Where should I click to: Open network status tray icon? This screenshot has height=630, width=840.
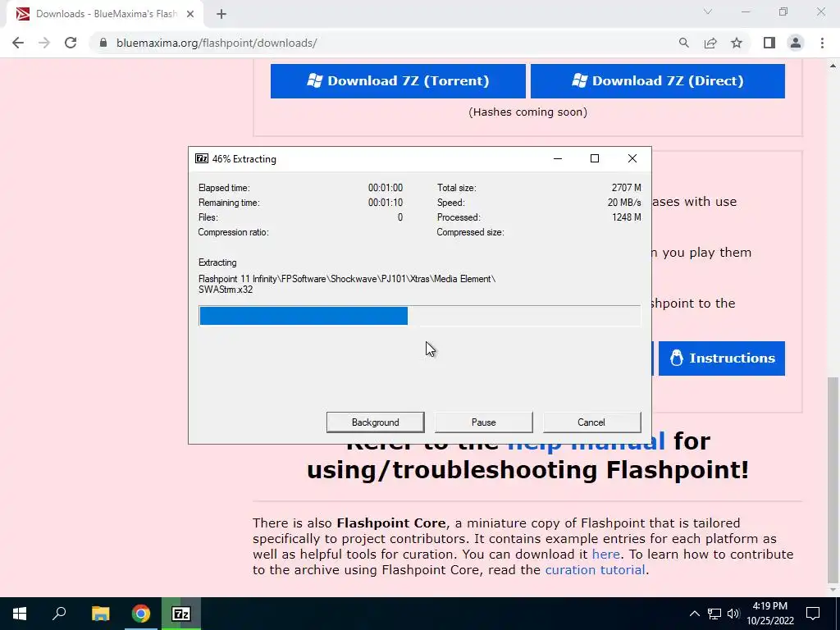point(714,614)
